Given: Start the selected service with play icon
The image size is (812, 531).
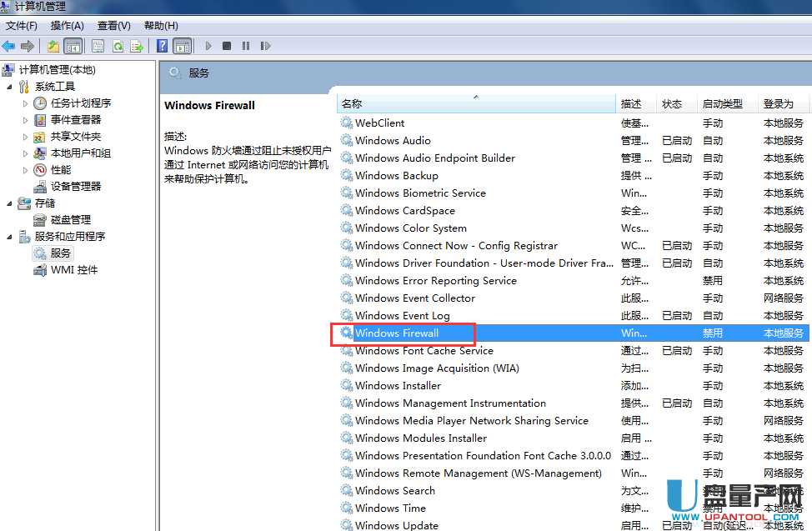Looking at the screenshot, I should click(208, 46).
